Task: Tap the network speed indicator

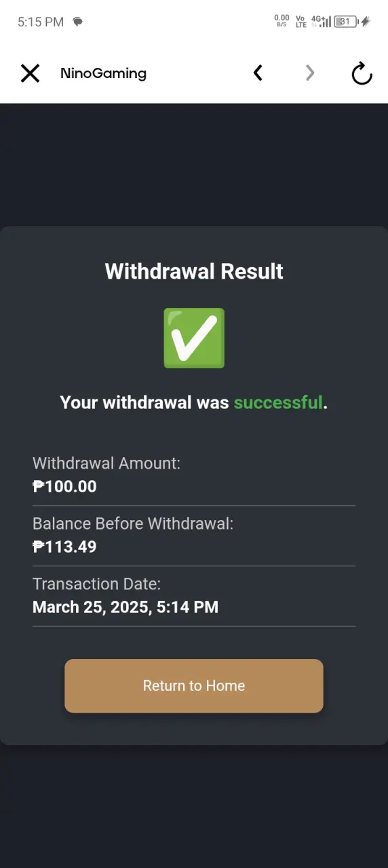Action: [x=282, y=22]
